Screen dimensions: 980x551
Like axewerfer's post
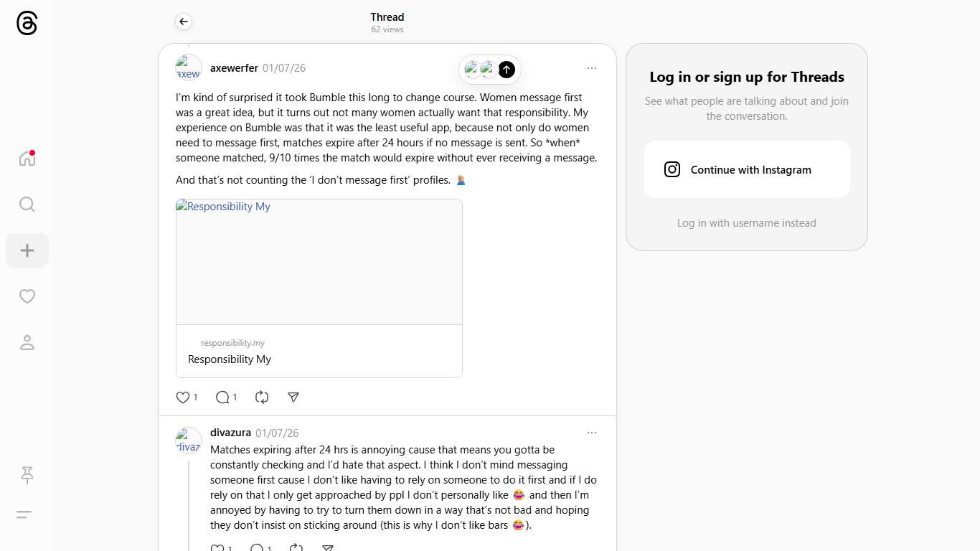click(x=183, y=397)
